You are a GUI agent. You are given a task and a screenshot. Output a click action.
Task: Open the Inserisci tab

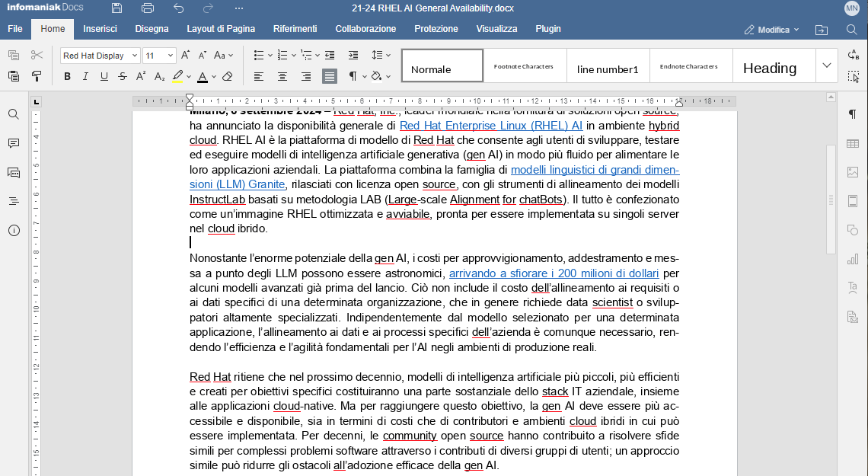coord(100,29)
